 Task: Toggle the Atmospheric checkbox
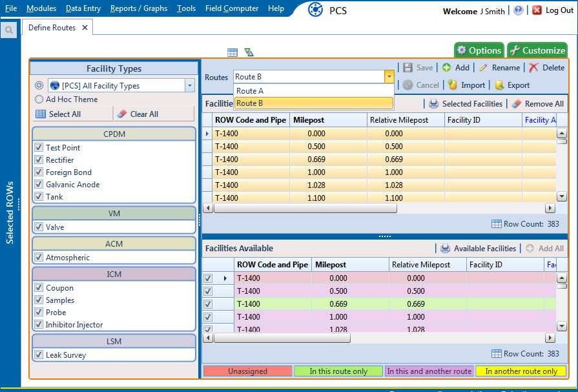coord(39,257)
